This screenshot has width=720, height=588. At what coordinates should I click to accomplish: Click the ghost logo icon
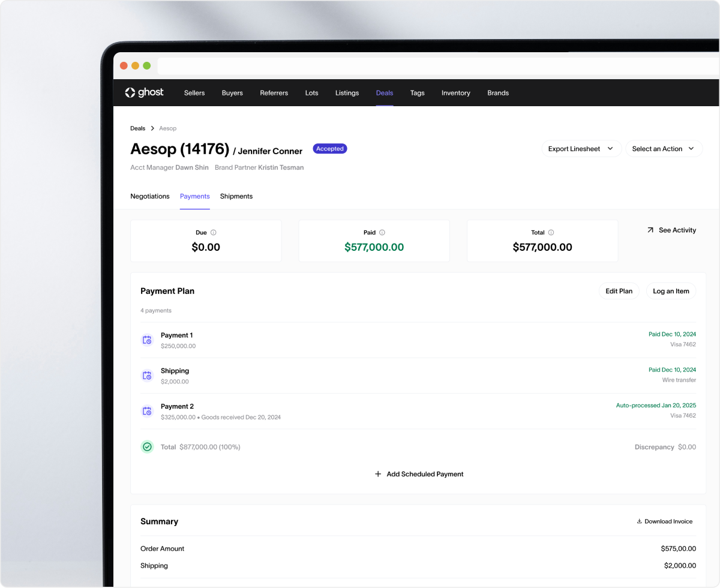[x=130, y=92]
